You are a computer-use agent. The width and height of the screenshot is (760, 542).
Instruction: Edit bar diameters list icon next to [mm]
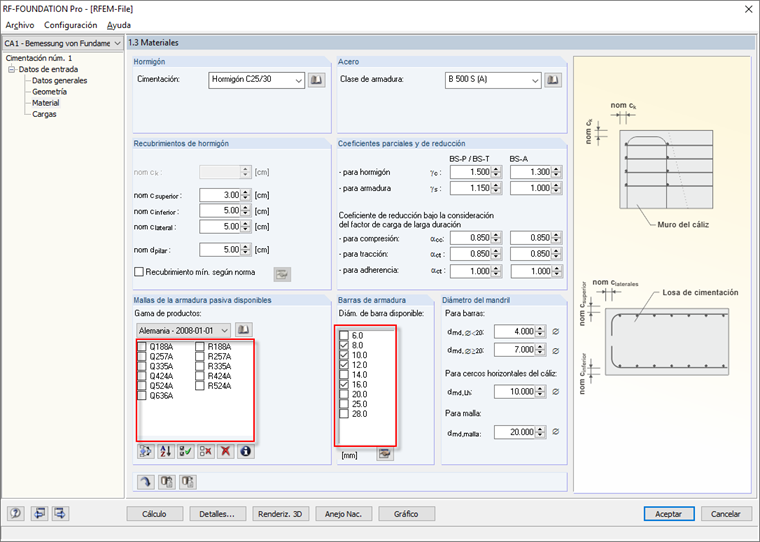(x=385, y=454)
